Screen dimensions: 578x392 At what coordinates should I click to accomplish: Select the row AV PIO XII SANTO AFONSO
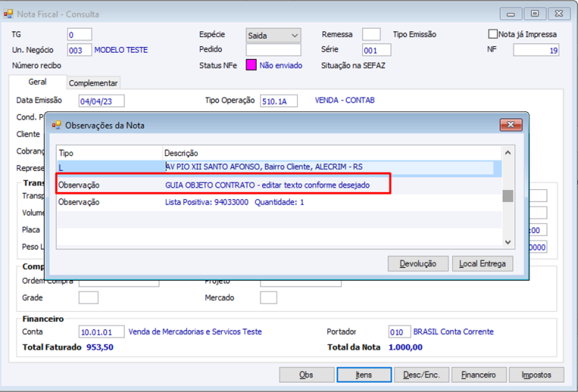279,167
